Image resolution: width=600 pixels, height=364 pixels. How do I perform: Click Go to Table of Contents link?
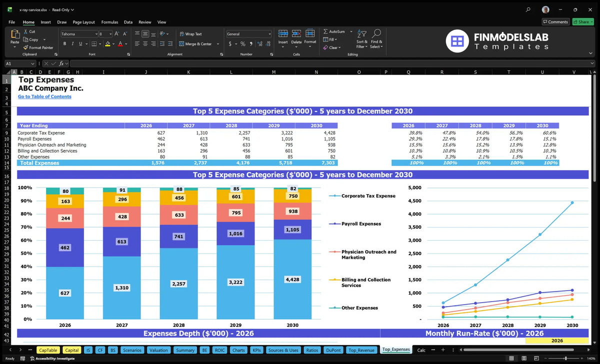[44, 96]
